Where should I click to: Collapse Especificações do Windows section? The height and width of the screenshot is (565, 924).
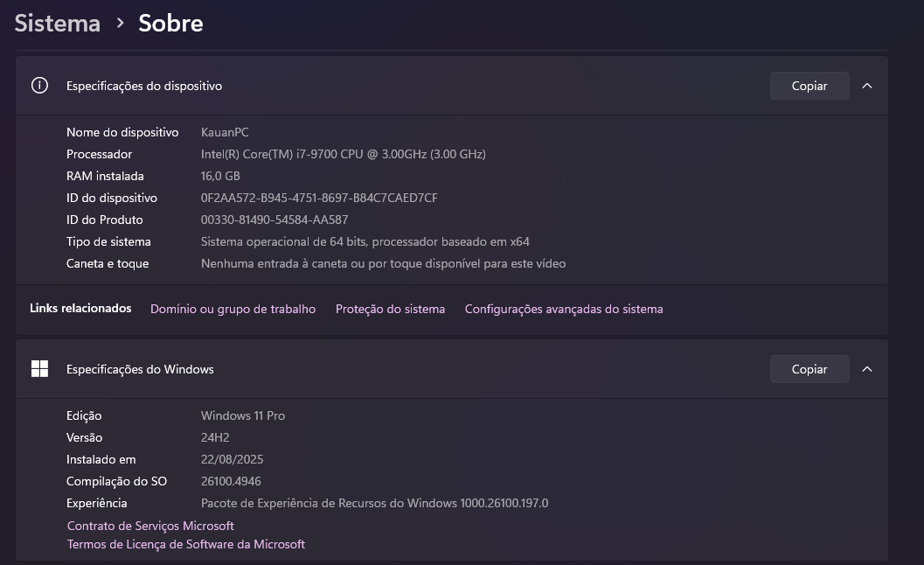tap(867, 368)
